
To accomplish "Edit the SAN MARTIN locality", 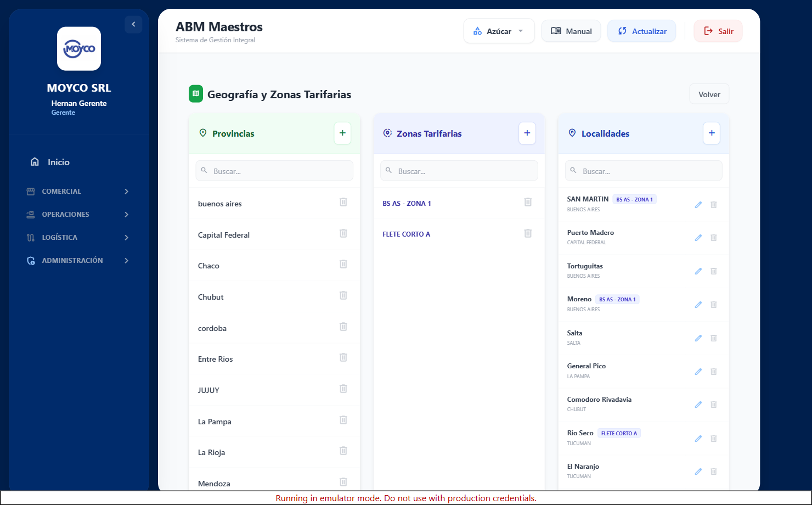I will 698,205.
